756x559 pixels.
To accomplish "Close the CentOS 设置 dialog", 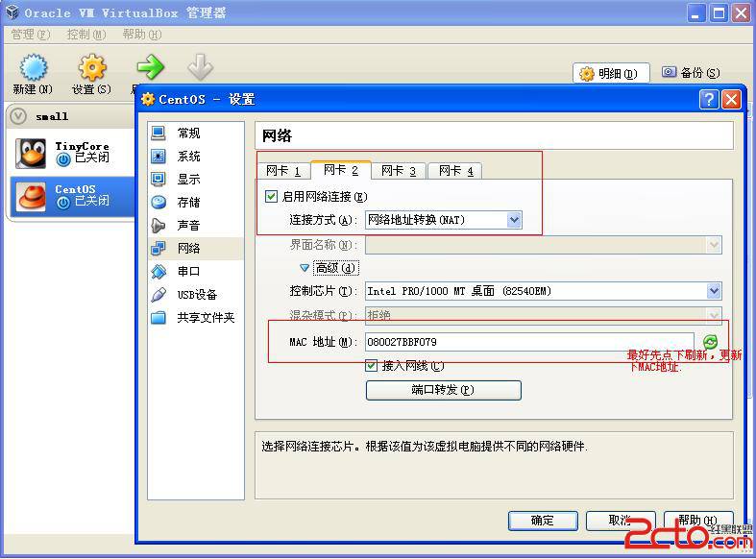I will (731, 100).
